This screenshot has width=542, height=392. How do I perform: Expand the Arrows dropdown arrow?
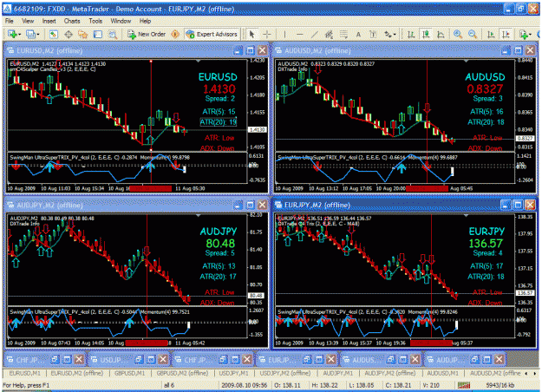pos(394,35)
